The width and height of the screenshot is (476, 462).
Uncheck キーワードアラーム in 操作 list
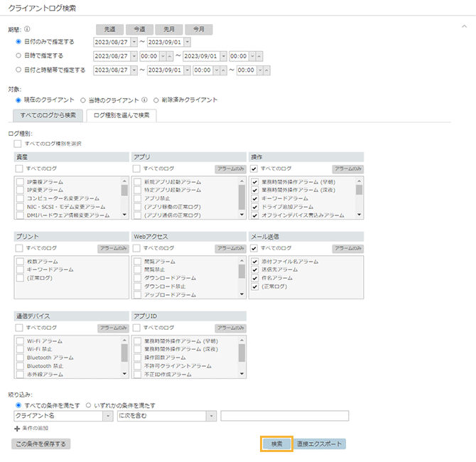[255, 198]
